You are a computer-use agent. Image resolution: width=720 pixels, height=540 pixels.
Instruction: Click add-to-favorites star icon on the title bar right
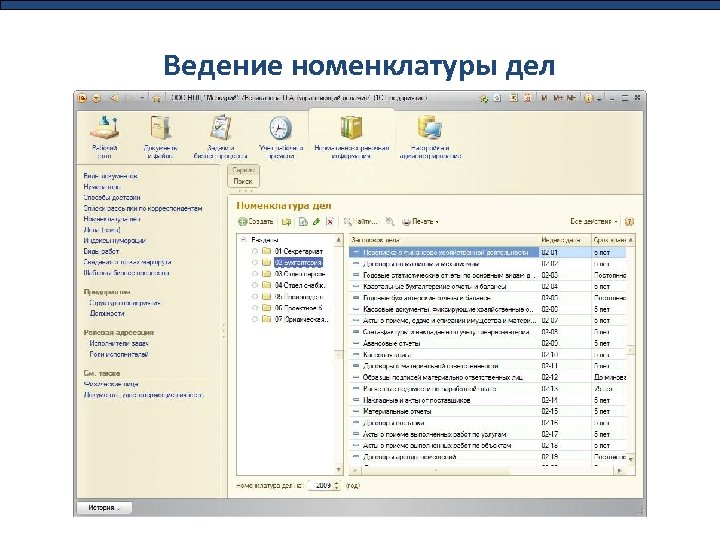tap(484, 98)
